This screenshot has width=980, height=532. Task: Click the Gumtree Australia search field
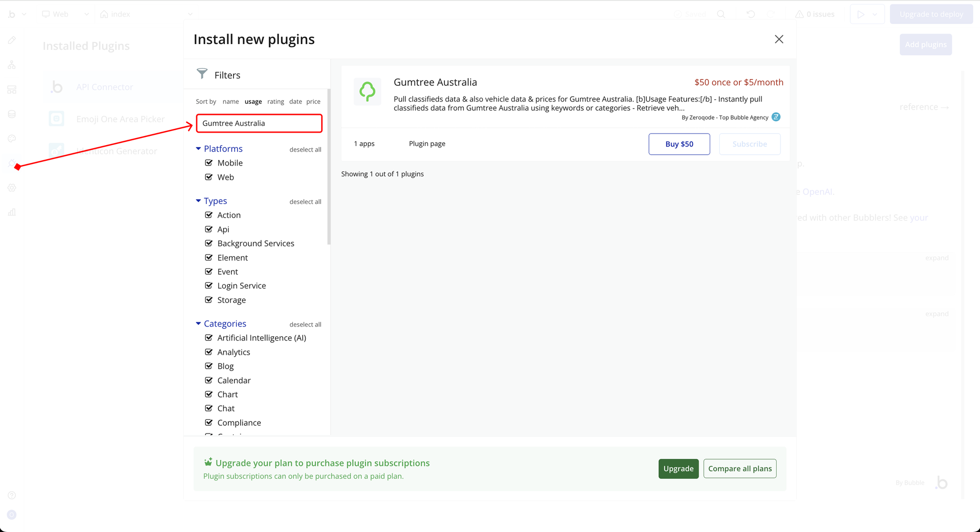(259, 123)
